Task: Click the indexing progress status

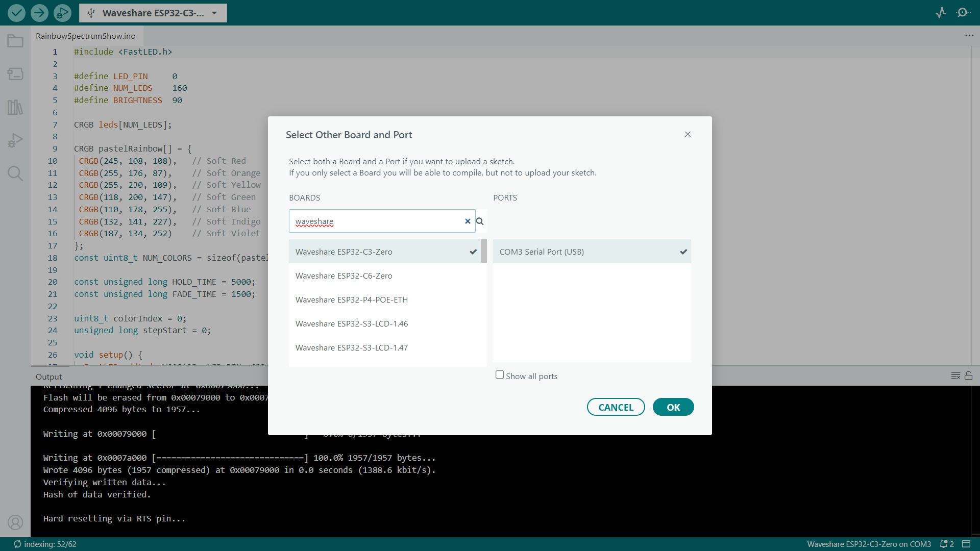Action: 45,544
